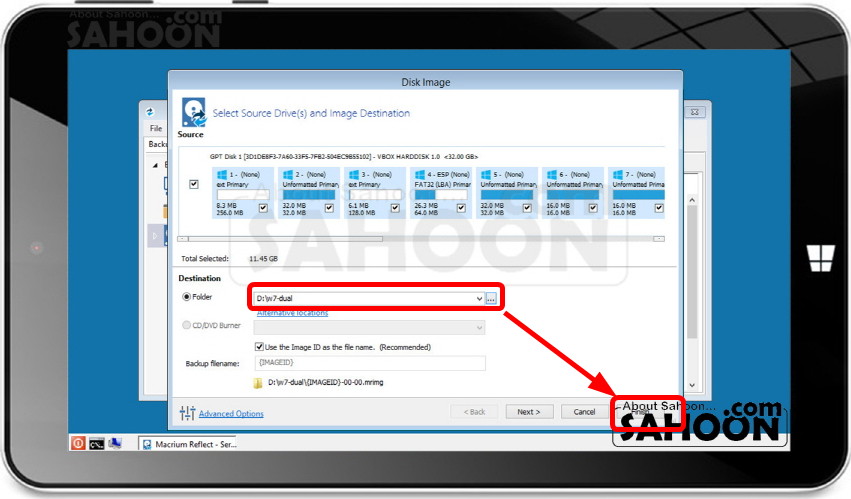The width and height of the screenshot is (851, 499).
Task: Click the folder icon beside the .mrimg path
Action: (x=258, y=383)
